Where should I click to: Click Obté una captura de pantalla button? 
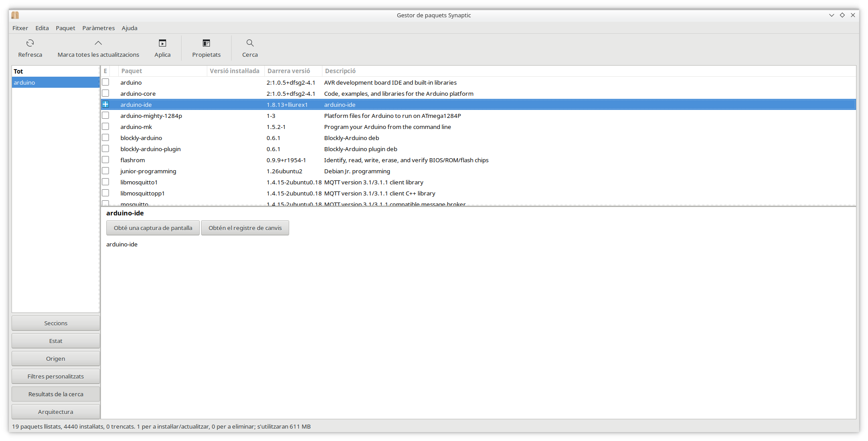[153, 228]
